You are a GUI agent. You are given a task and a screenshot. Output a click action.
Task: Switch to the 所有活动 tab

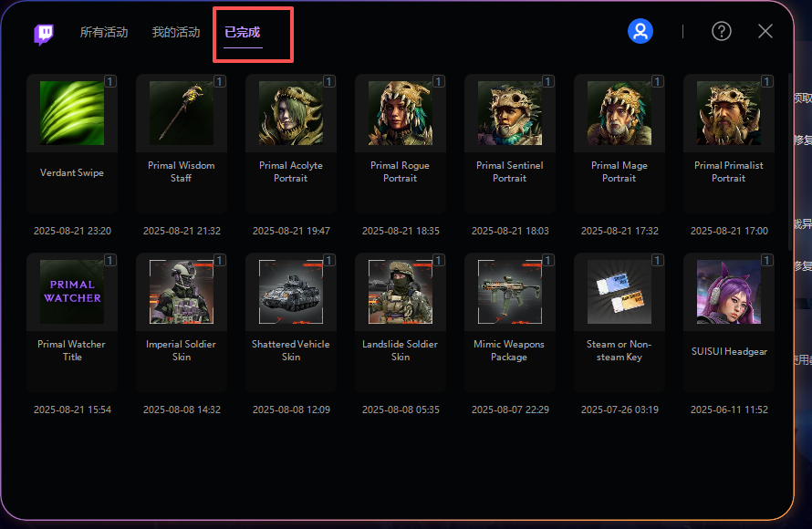coord(104,32)
